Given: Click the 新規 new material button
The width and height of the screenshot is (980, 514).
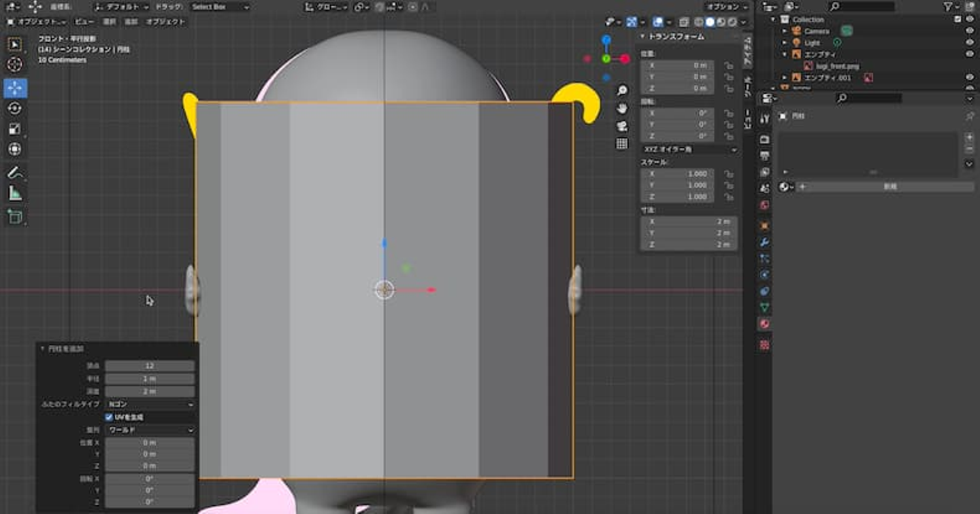Looking at the screenshot, I should click(x=889, y=186).
